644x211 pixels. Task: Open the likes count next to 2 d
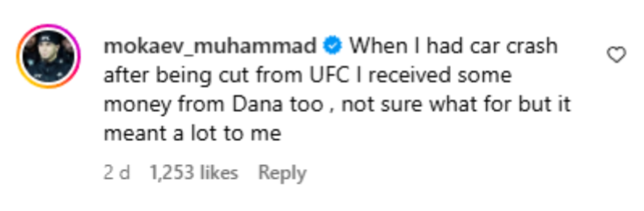[x=193, y=173]
